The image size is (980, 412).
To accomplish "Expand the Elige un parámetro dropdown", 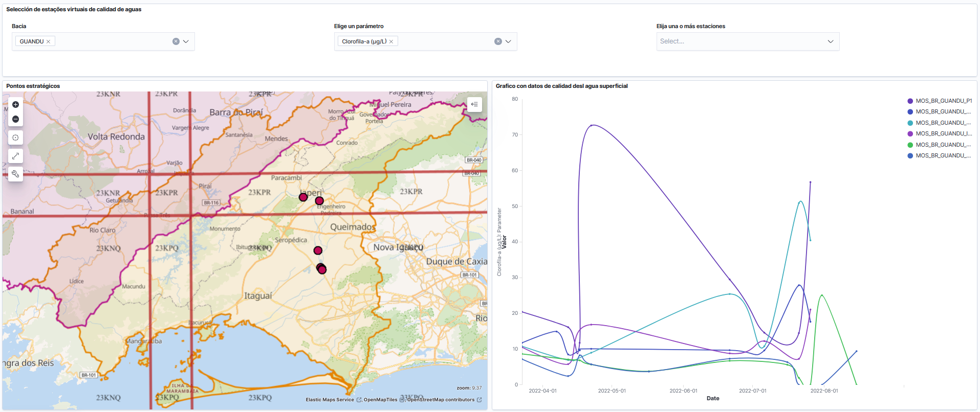I will tap(508, 41).
